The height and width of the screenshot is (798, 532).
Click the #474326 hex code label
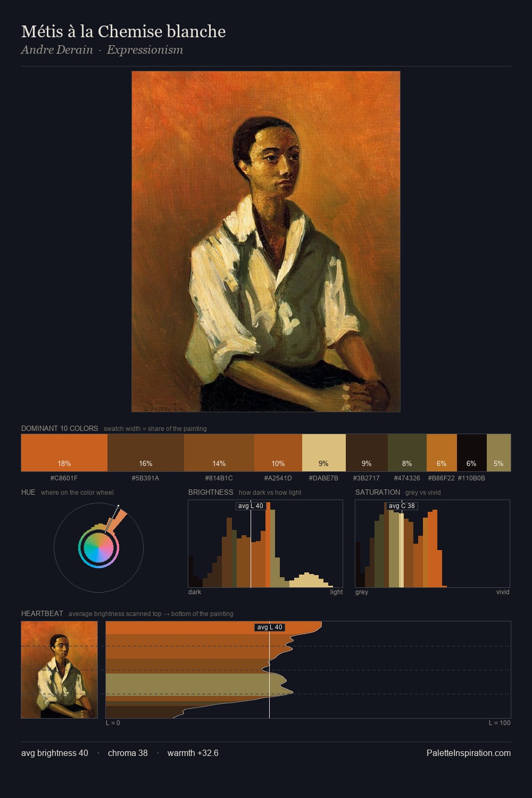[407, 478]
